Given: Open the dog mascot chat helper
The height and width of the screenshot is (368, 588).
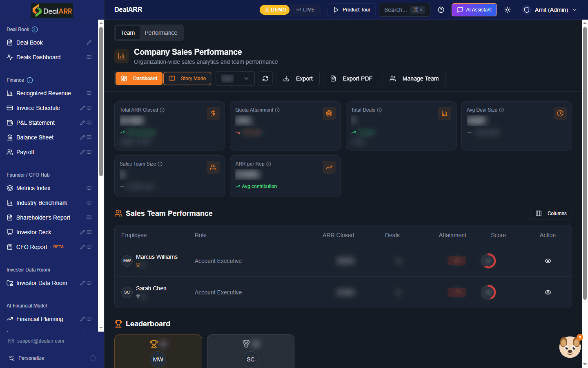Looking at the screenshot, I should [570, 347].
